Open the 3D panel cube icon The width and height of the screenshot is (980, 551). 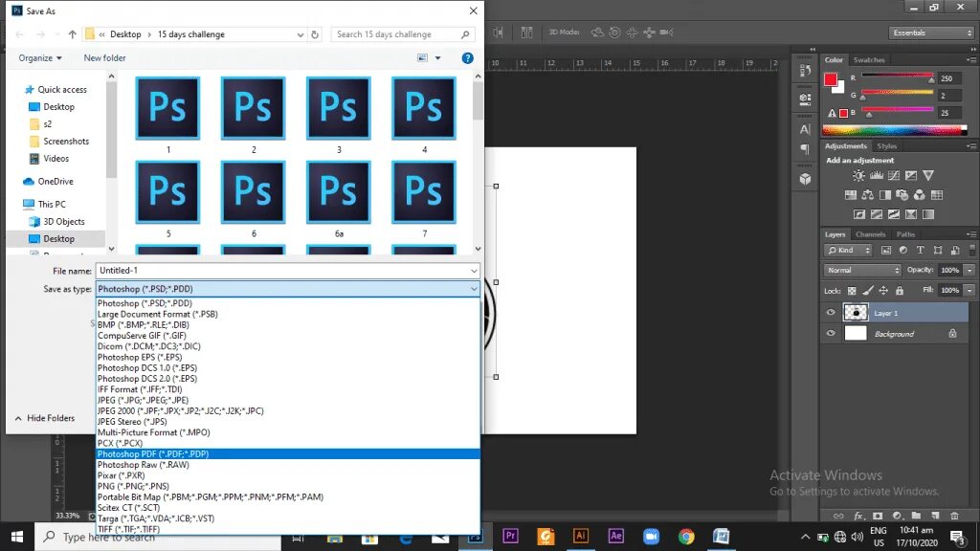[x=805, y=179]
